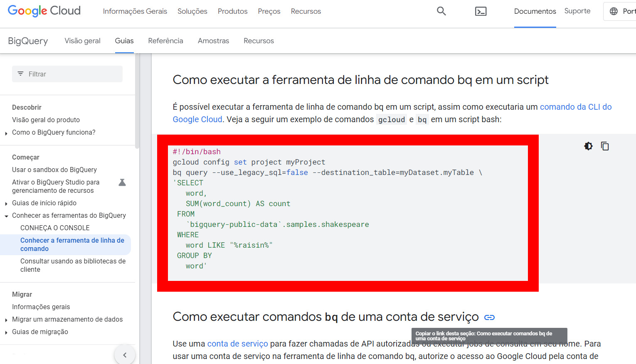Screen dimensions: 636x364
Task: Open Recursos tab under BigQuery
Action: pos(259,41)
